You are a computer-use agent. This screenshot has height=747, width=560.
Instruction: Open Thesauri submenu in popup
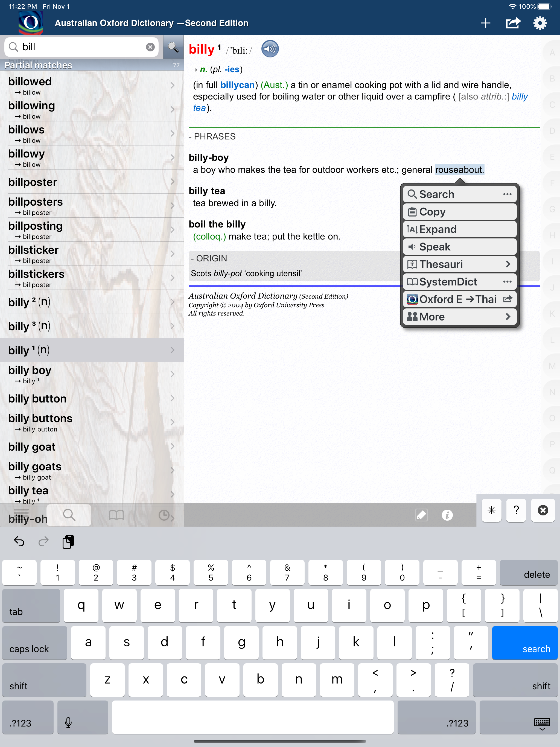click(x=460, y=264)
